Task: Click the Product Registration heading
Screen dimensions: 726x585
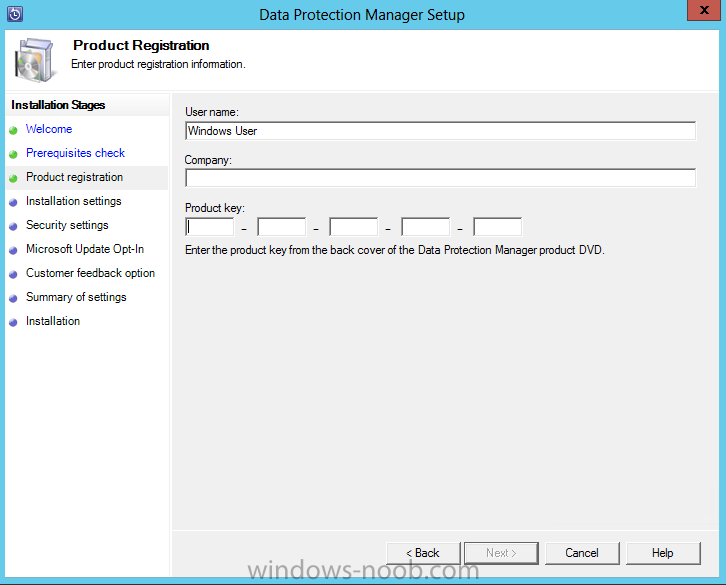Action: coord(141,45)
